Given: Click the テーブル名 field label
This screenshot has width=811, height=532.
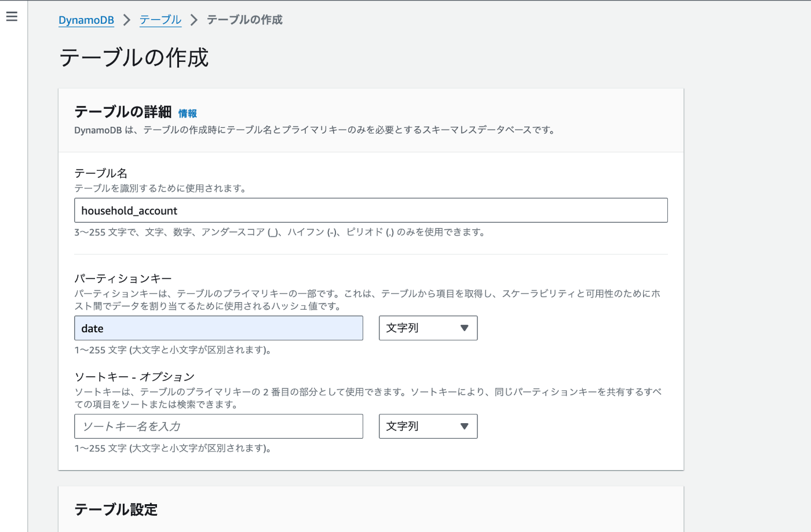Looking at the screenshot, I should tap(101, 173).
